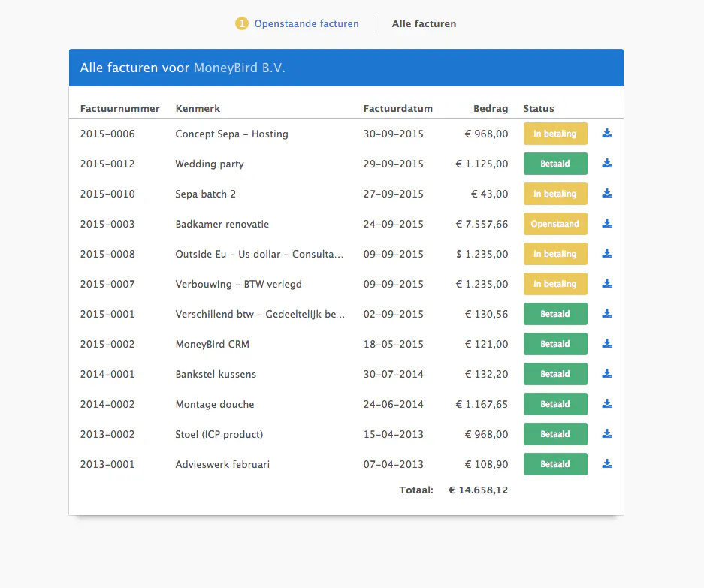Download the Badkamer renovatie invoice

[x=607, y=224]
